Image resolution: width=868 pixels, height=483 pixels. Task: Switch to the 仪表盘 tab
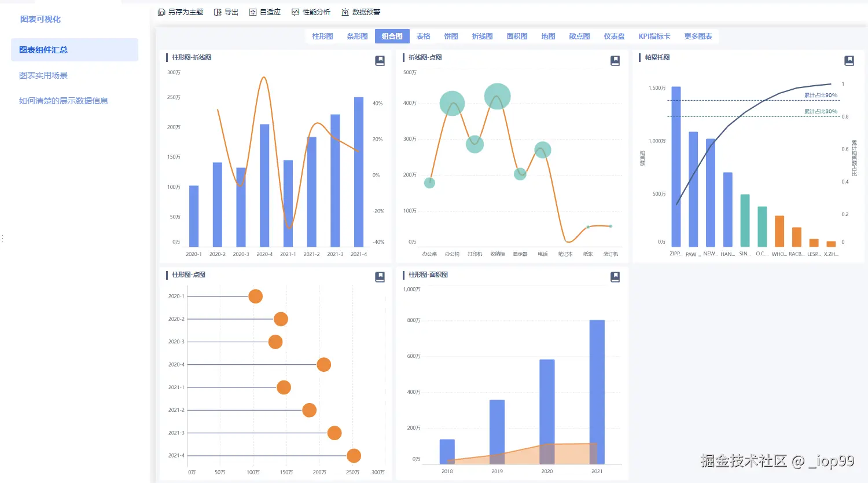tap(615, 36)
